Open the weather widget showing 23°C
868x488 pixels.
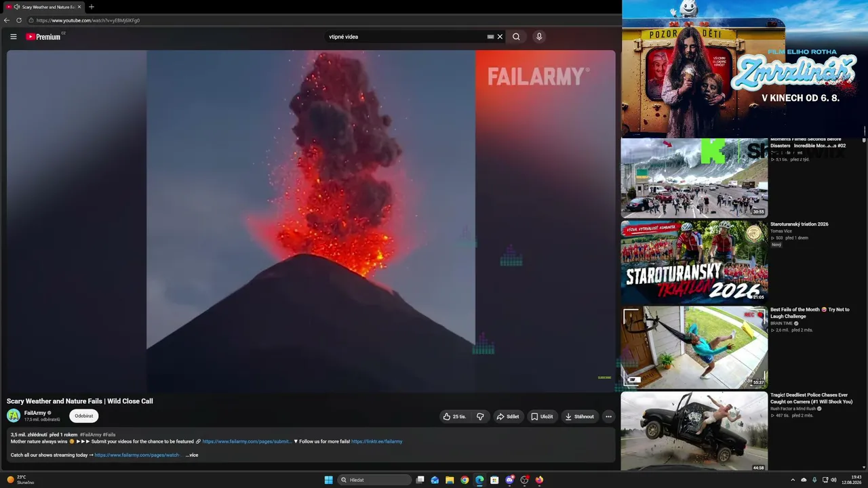(20, 480)
